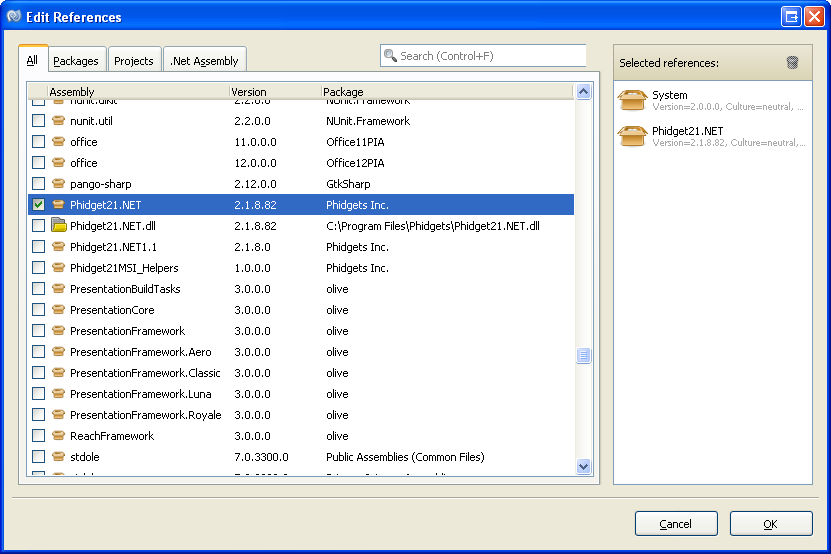
Task: Enable the stdole 7.0.3300.0 checkbox
Action: point(38,456)
